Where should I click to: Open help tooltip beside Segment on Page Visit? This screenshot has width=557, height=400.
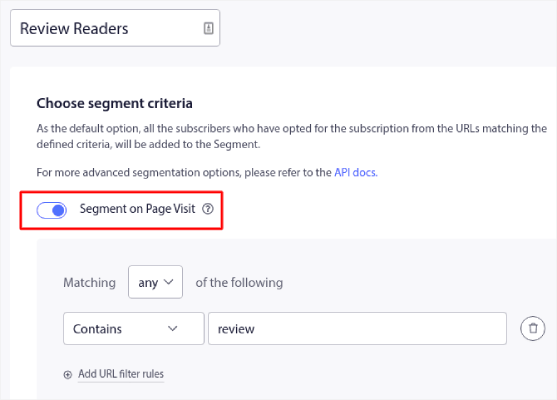208,209
